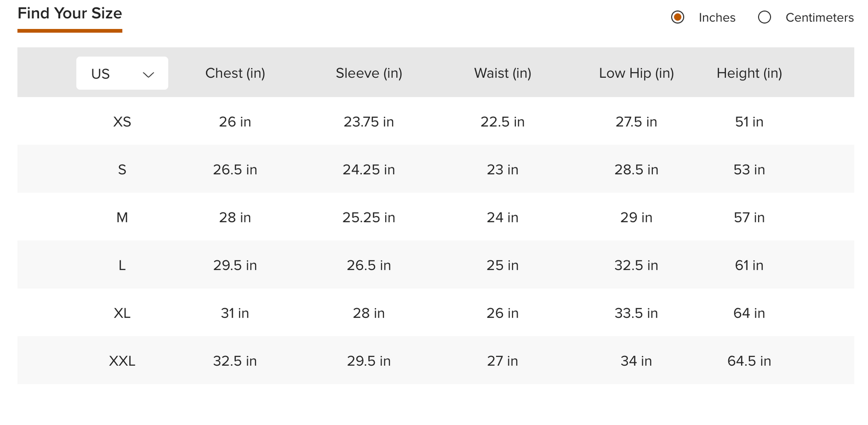Click the XL size row label
868x425 pixels.
122,313
